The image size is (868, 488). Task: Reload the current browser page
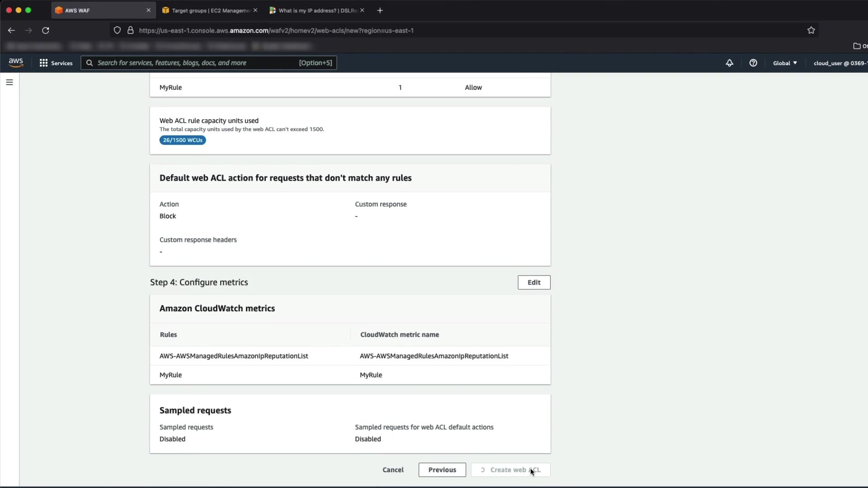(x=46, y=30)
